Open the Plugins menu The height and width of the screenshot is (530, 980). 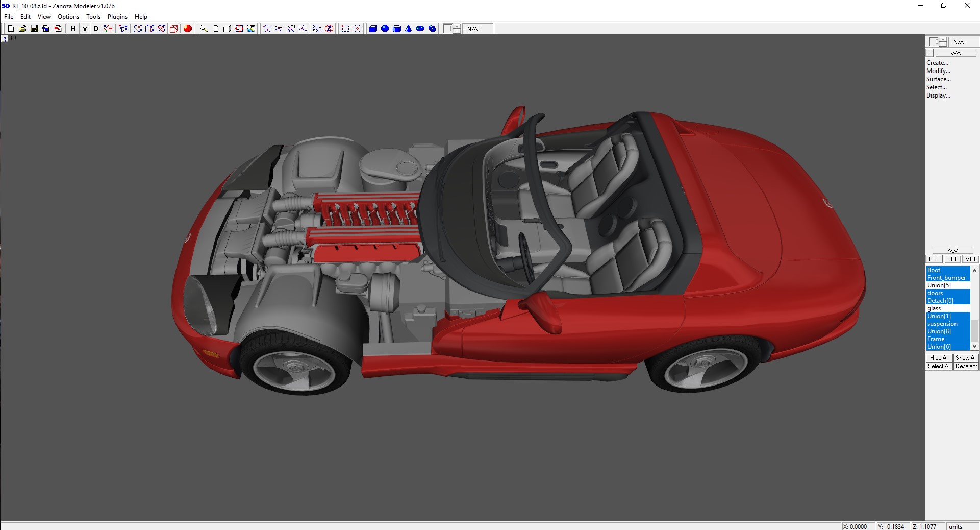pos(117,17)
